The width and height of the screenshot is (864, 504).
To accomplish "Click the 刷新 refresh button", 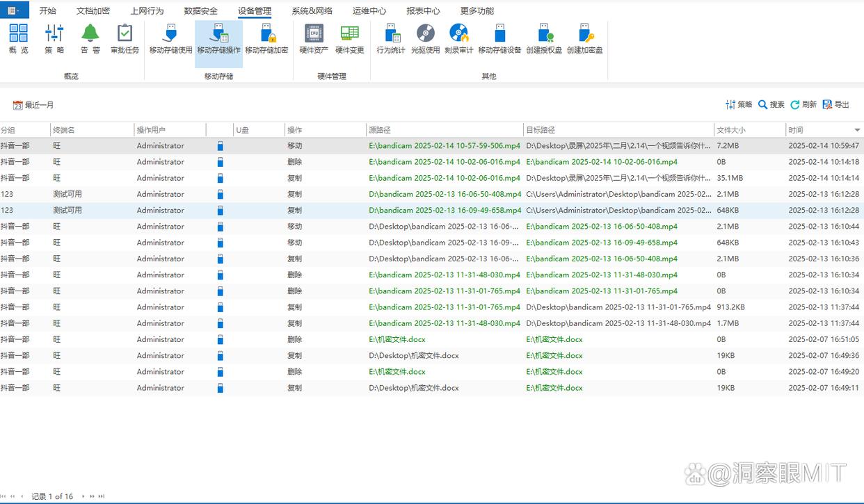I will pos(803,104).
